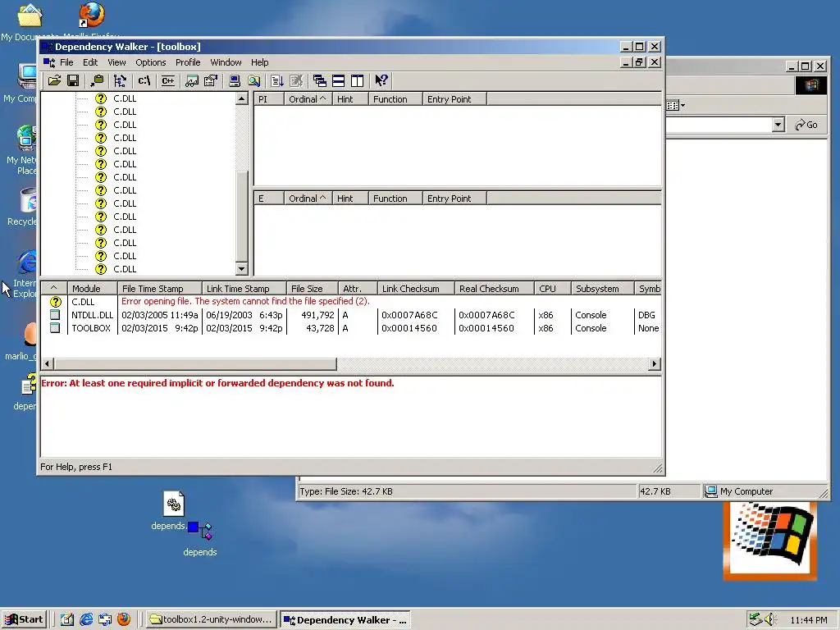Sort module list by Link Time Stamp
The height and width of the screenshot is (630, 840).
pos(244,289)
